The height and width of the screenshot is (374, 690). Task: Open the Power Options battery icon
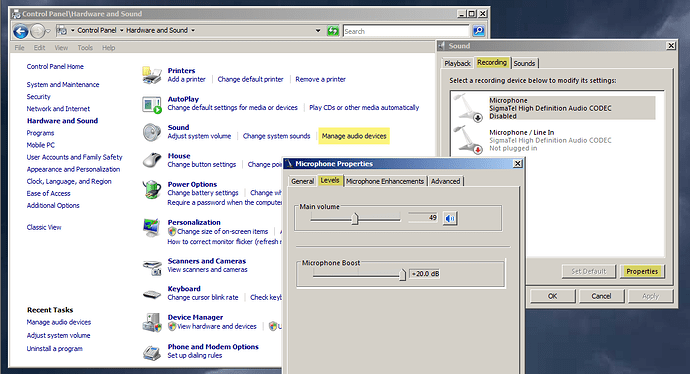click(x=152, y=190)
